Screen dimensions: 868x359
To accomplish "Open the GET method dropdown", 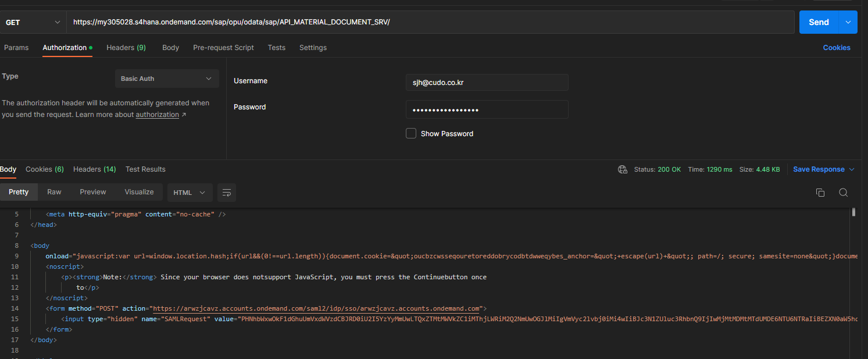I will point(33,22).
